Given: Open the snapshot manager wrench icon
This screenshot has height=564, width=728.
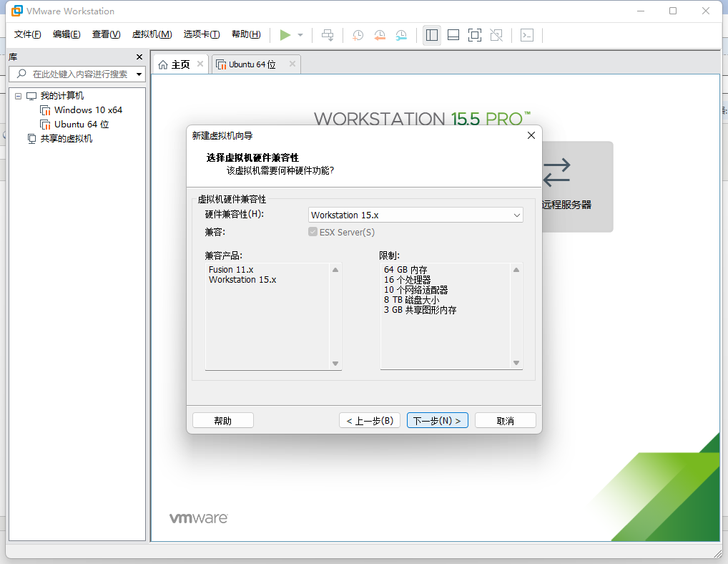Looking at the screenshot, I should 401,35.
